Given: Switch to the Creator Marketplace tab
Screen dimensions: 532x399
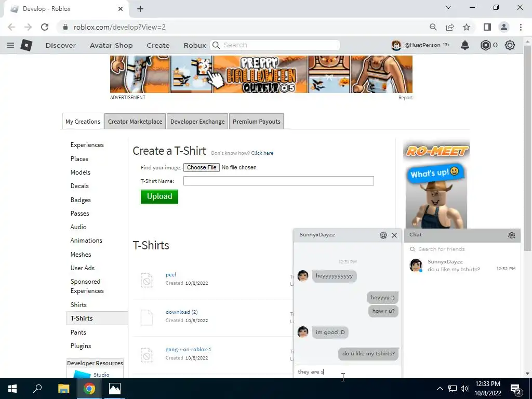Looking at the screenshot, I should coord(135,122).
